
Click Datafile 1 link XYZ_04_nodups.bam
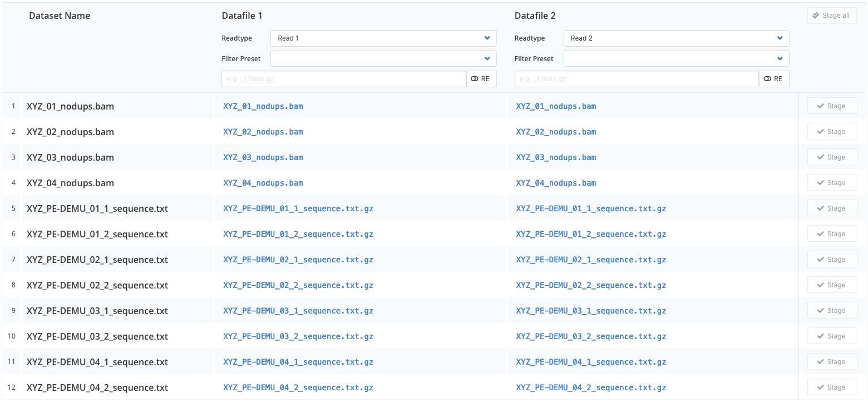(x=263, y=183)
